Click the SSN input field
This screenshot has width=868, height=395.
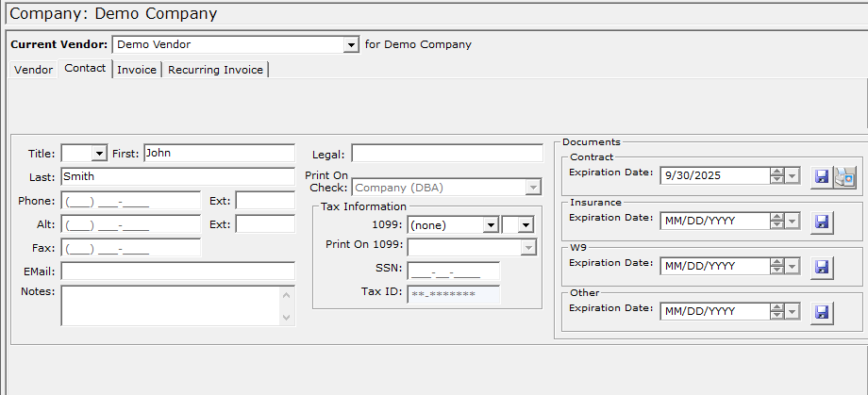(x=453, y=272)
